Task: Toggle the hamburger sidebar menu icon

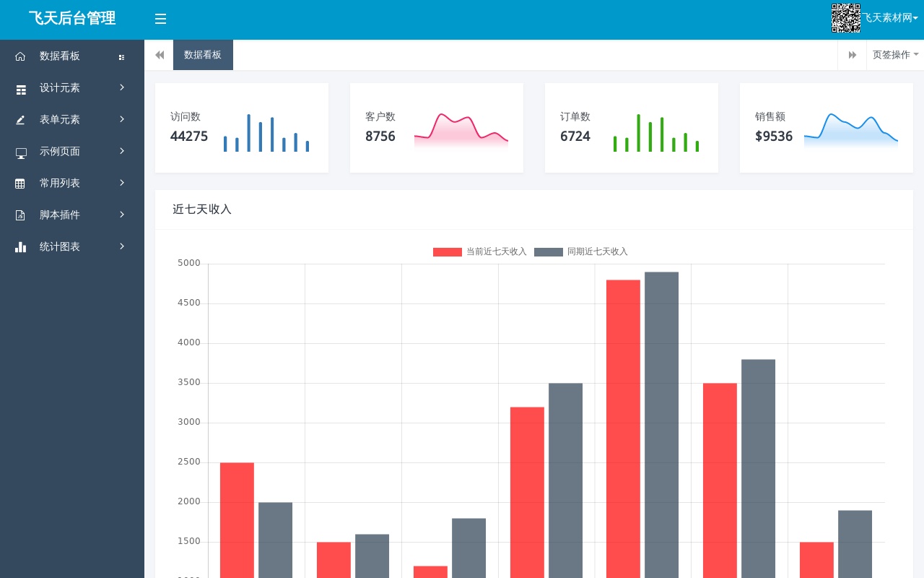Action: 160,19
